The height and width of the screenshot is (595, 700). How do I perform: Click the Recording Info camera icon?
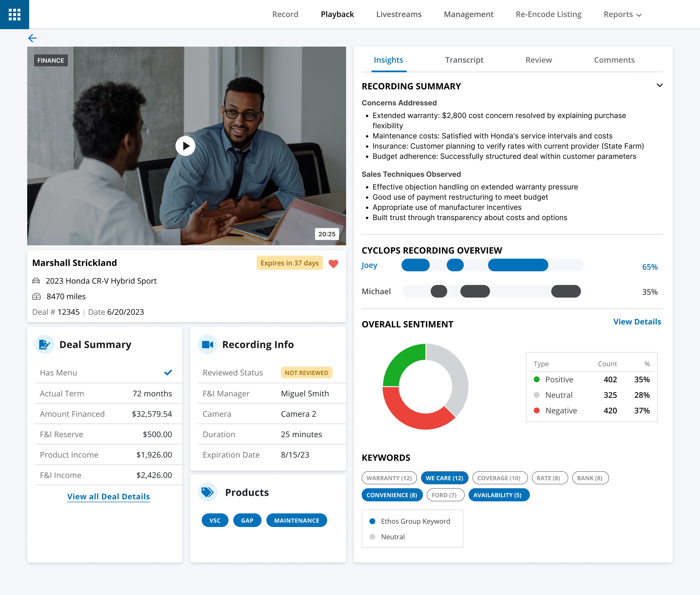click(x=207, y=344)
